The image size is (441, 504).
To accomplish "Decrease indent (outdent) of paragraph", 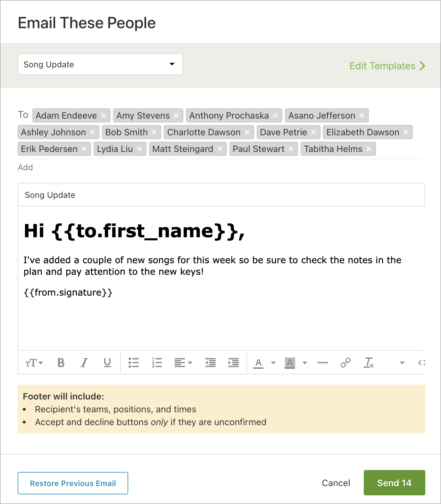I will tap(211, 363).
